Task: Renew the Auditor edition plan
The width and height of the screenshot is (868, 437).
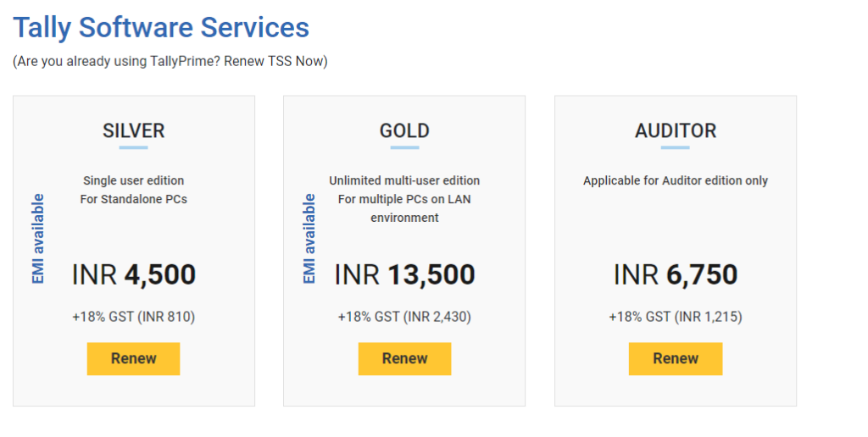Action: click(675, 358)
